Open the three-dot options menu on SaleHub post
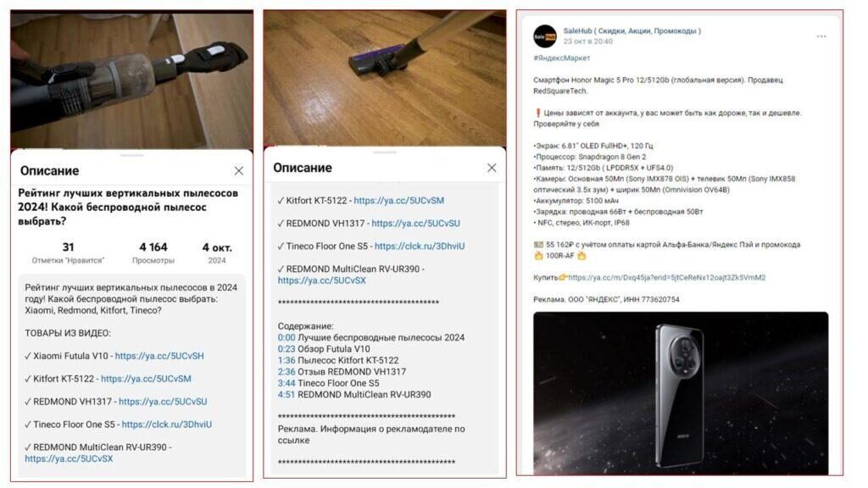 [x=821, y=36]
